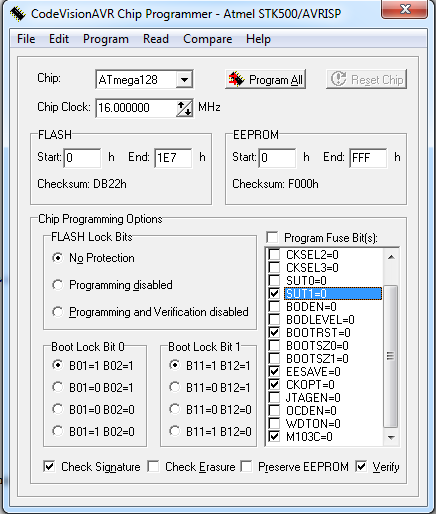
Task: Open the Chip selection dropdown arrow
Action: 184,80
